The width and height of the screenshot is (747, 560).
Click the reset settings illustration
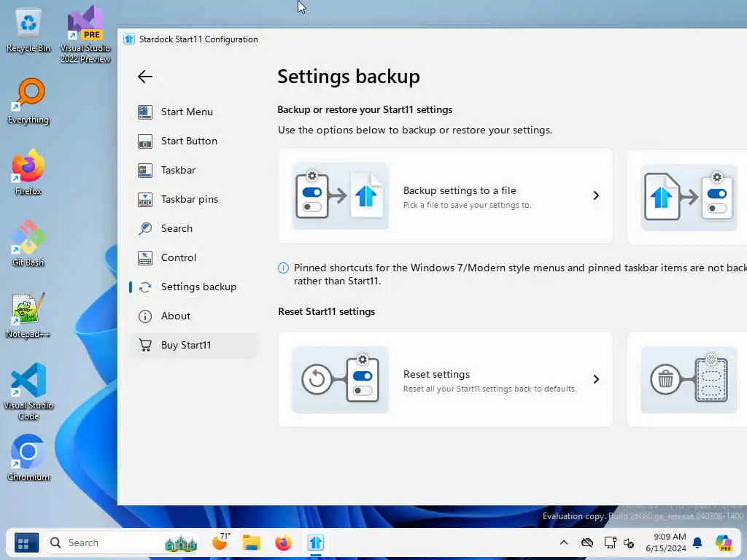[340, 379]
